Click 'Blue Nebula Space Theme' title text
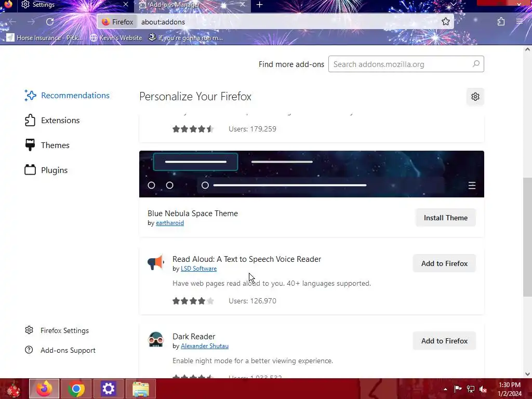The height and width of the screenshot is (399, 532). (193, 214)
